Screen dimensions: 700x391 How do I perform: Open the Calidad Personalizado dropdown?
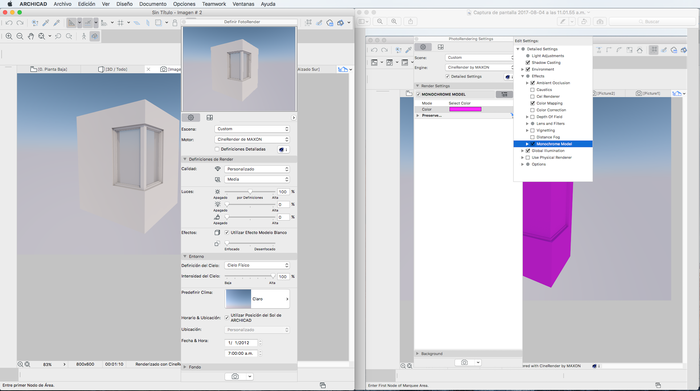[x=257, y=169]
